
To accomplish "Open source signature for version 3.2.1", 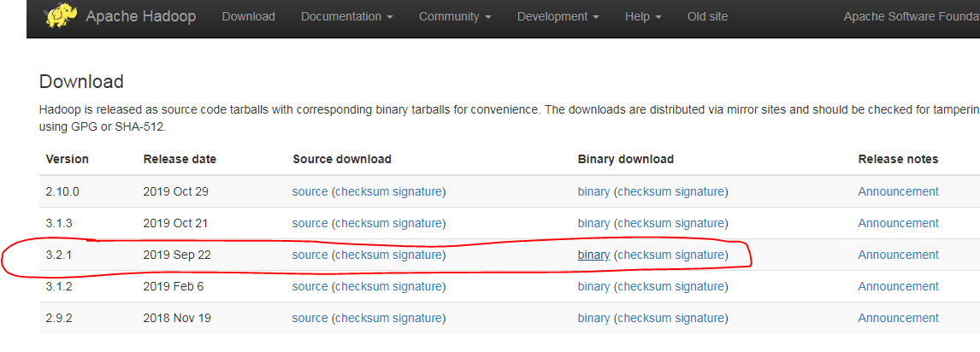I will point(416,255).
